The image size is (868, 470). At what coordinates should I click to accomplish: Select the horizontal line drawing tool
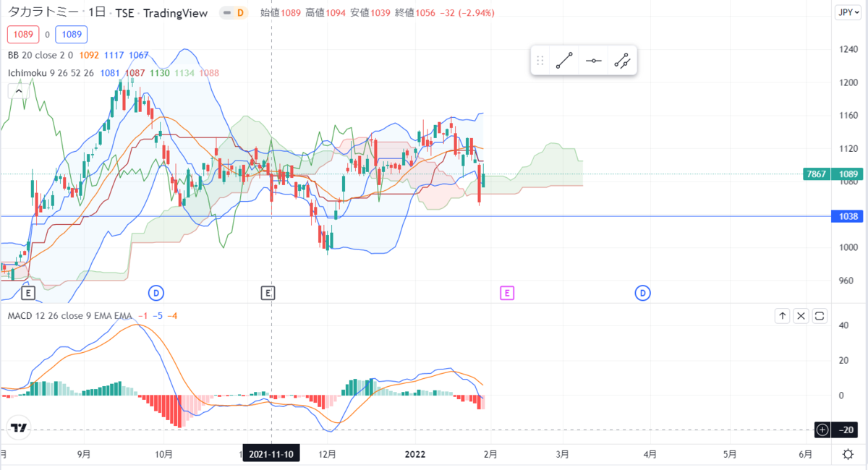[593, 61]
